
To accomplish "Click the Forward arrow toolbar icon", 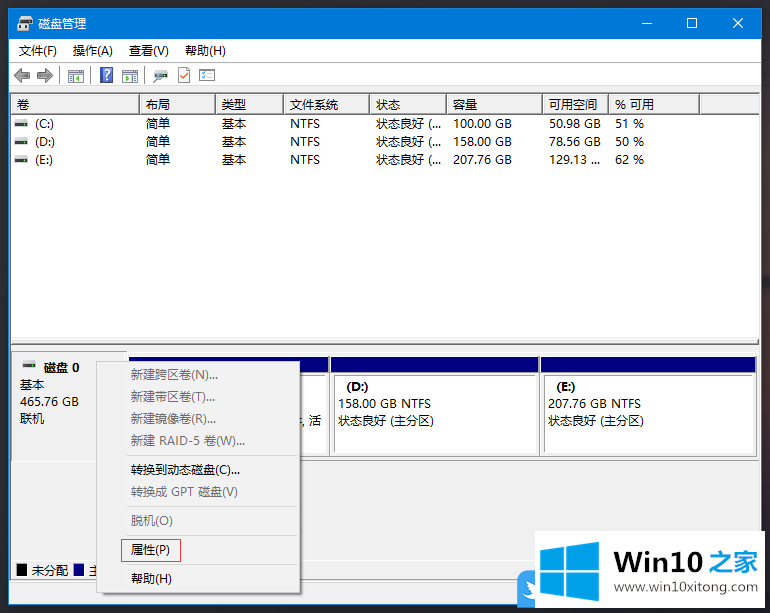I will point(45,76).
